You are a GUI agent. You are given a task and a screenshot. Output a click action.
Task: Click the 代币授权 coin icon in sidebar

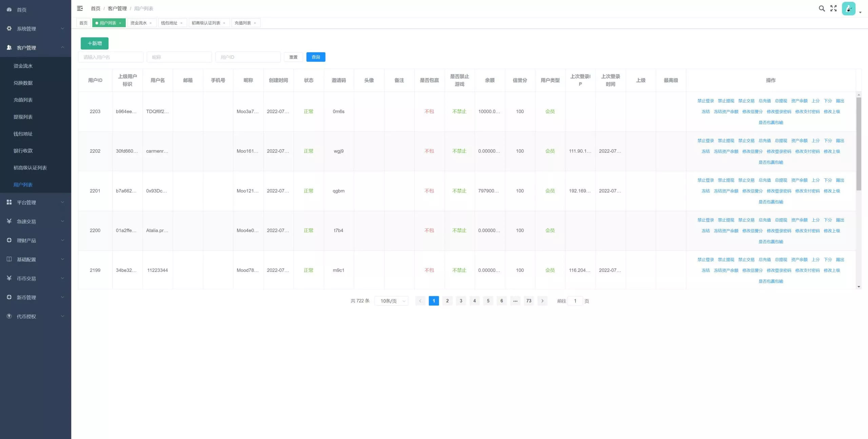click(x=9, y=316)
